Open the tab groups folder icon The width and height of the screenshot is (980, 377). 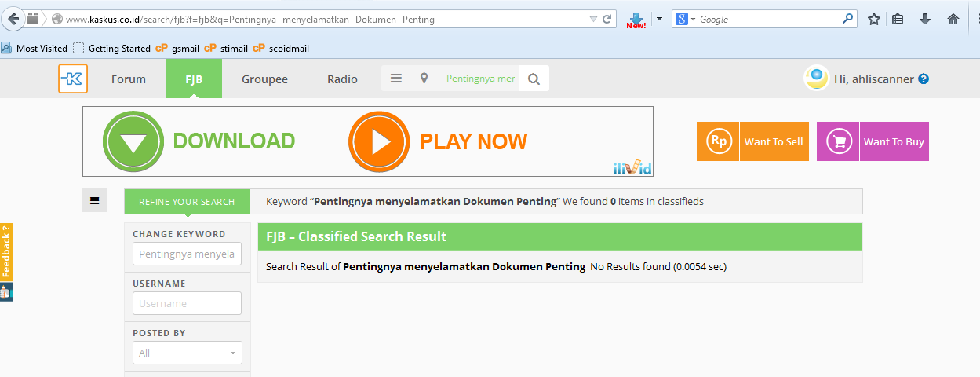pos(33,19)
